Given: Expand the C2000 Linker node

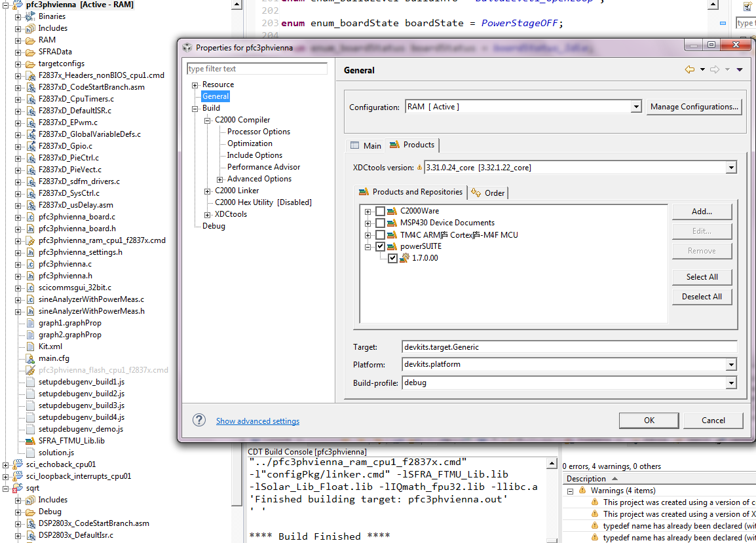Looking at the screenshot, I should coord(208,191).
